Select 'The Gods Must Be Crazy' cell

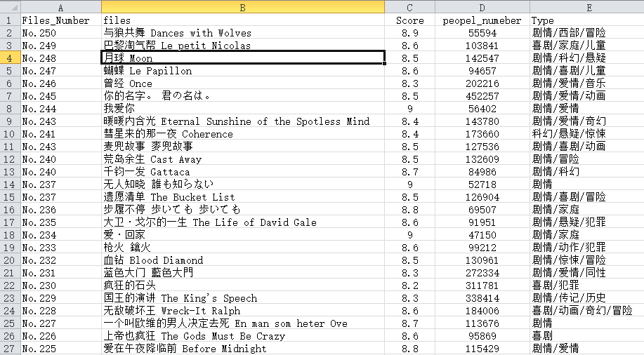tap(243, 336)
